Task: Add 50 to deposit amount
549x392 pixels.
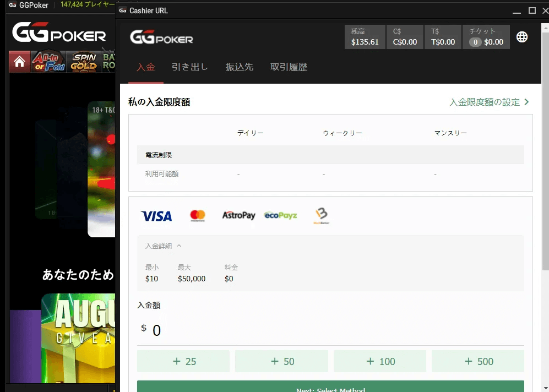Action: click(x=281, y=361)
